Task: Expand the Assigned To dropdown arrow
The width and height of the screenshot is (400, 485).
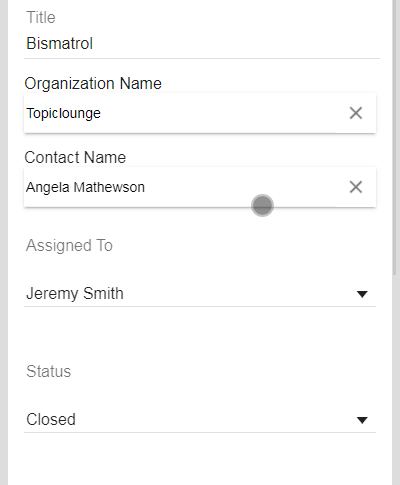Action: point(362,294)
